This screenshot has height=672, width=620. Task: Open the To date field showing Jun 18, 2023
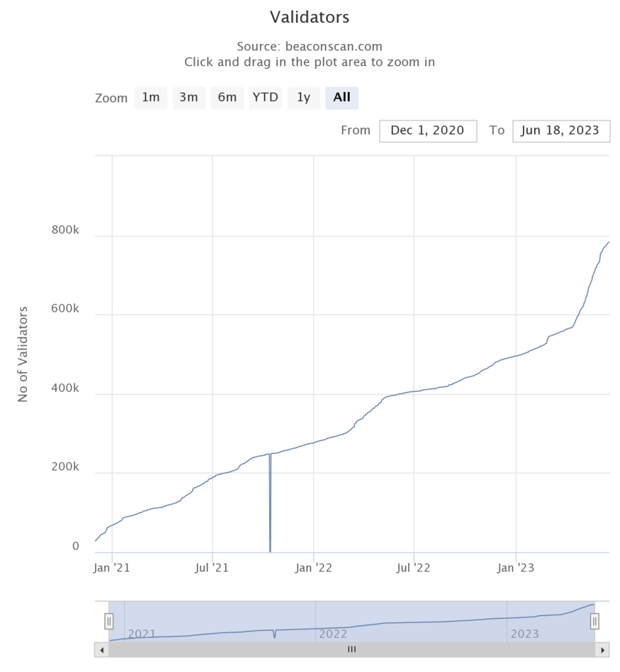point(561,131)
